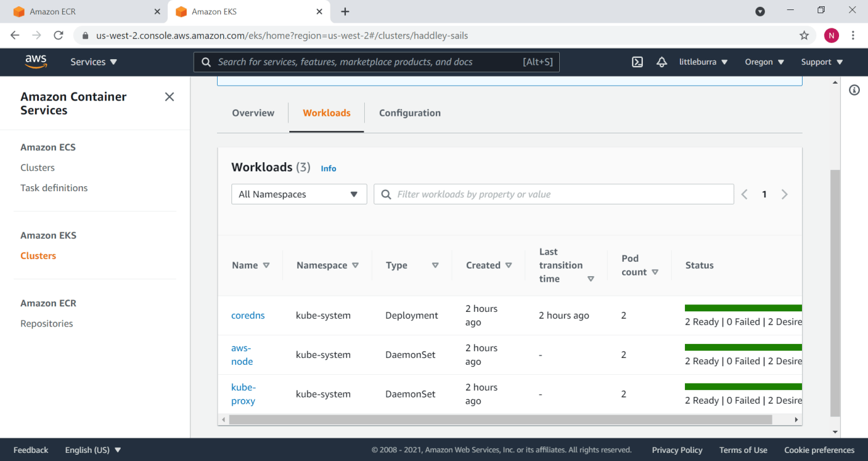Go to next workloads page arrow
868x461 pixels.
pos(784,194)
